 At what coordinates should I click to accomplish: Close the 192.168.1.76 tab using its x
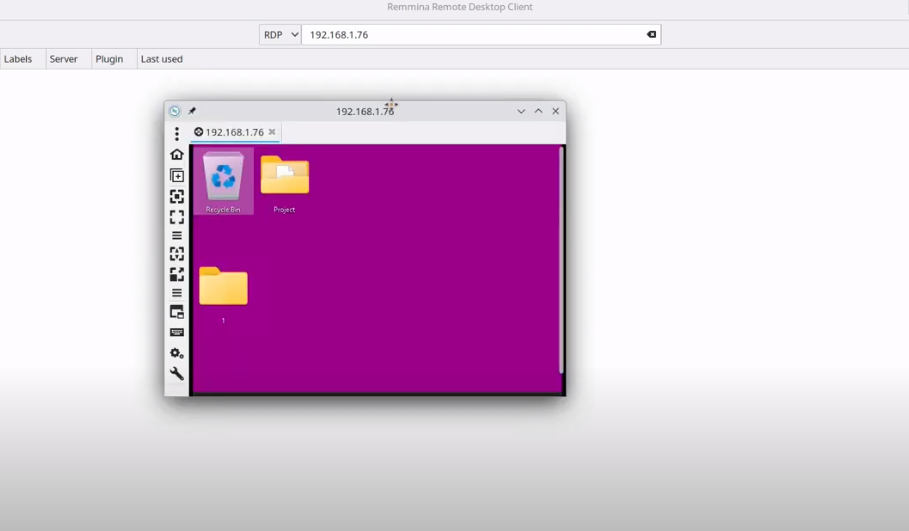[272, 132]
